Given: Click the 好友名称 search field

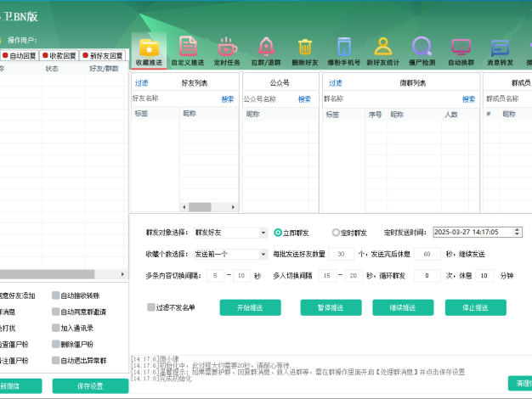Looking at the screenshot, I should click(x=176, y=98).
